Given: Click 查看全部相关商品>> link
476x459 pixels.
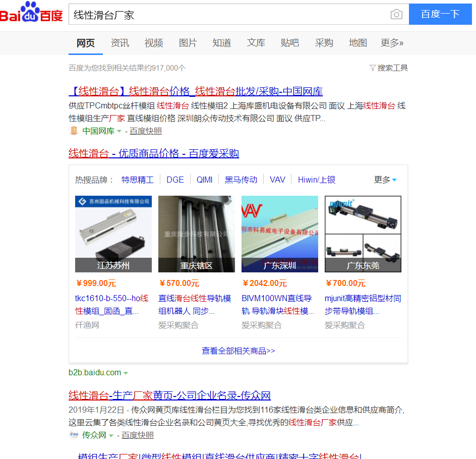Looking at the screenshot, I should [x=239, y=351].
